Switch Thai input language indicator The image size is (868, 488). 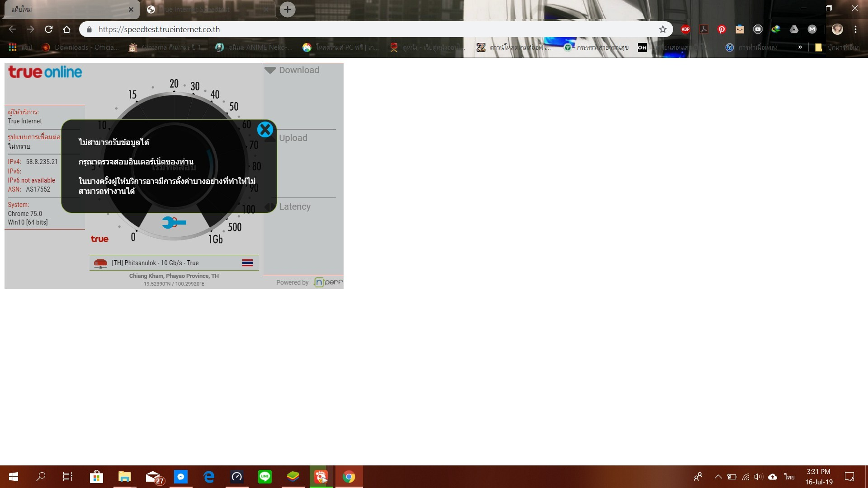tap(789, 477)
